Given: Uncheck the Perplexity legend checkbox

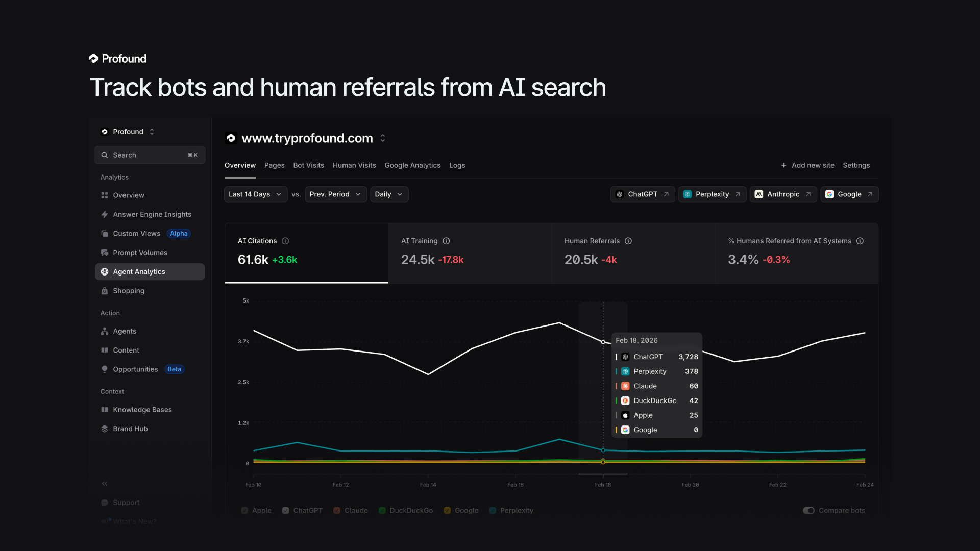Looking at the screenshot, I should 493,510.
